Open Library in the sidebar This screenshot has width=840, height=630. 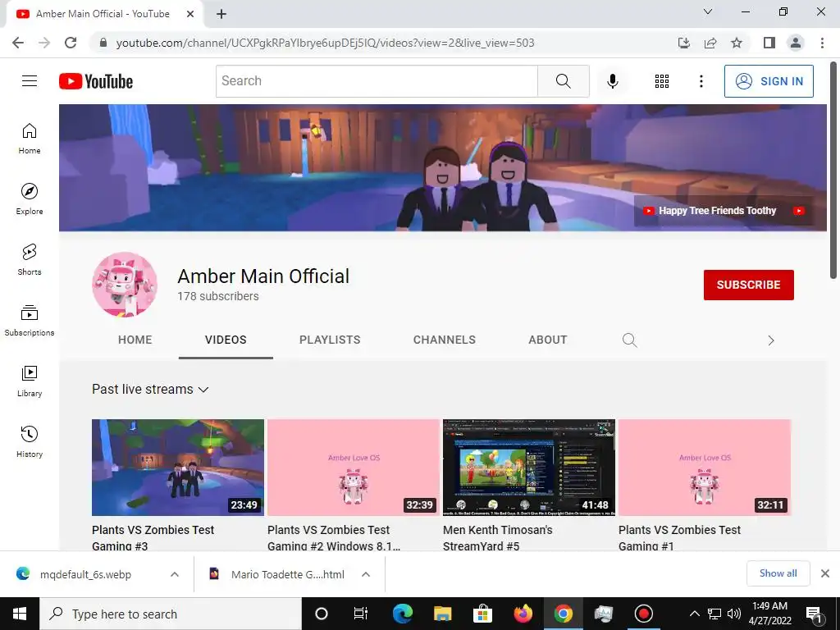coord(30,381)
